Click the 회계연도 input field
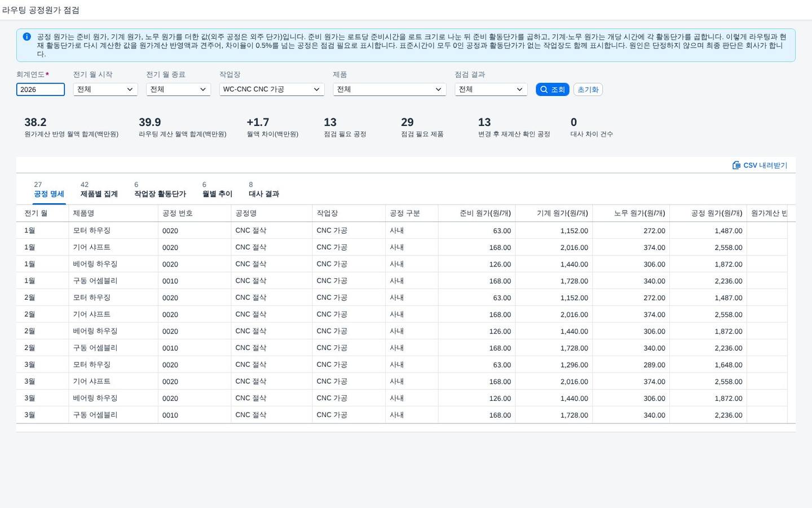This screenshot has width=812, height=508. (x=41, y=89)
